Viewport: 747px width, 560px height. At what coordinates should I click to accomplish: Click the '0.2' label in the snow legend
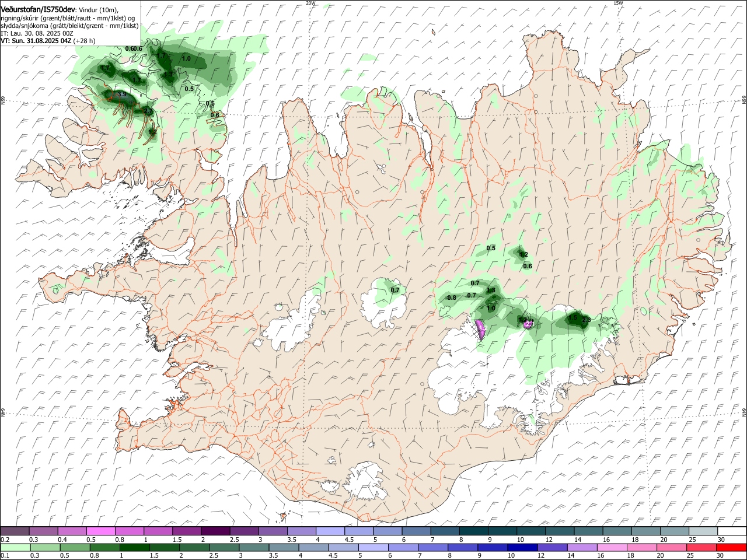click(x=5, y=540)
